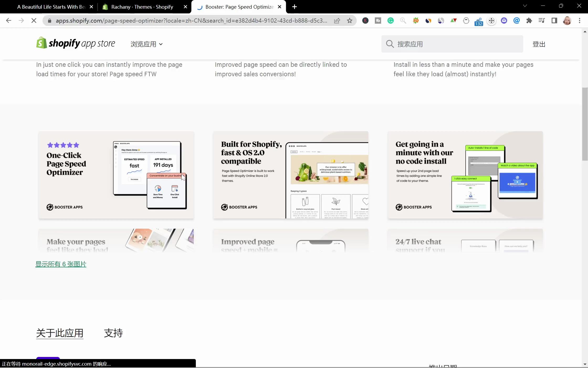
Task: Open Make your pages feel image
Action: click(x=116, y=240)
